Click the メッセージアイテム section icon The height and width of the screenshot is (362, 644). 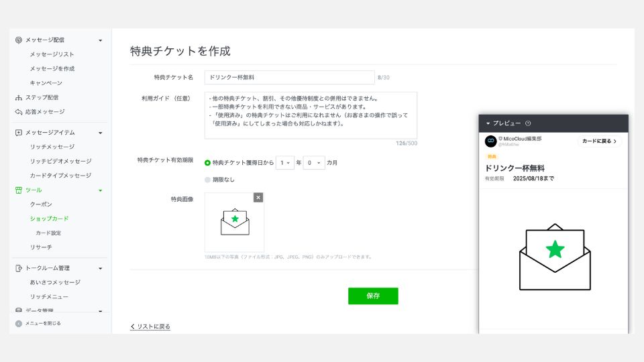19,133
